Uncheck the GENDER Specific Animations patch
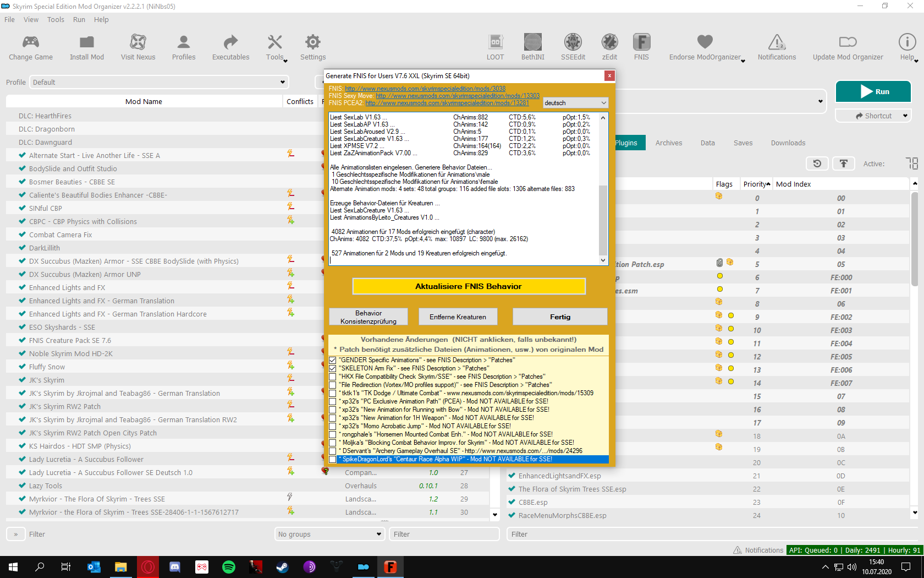Image resolution: width=924 pixels, height=578 pixels. click(x=333, y=360)
